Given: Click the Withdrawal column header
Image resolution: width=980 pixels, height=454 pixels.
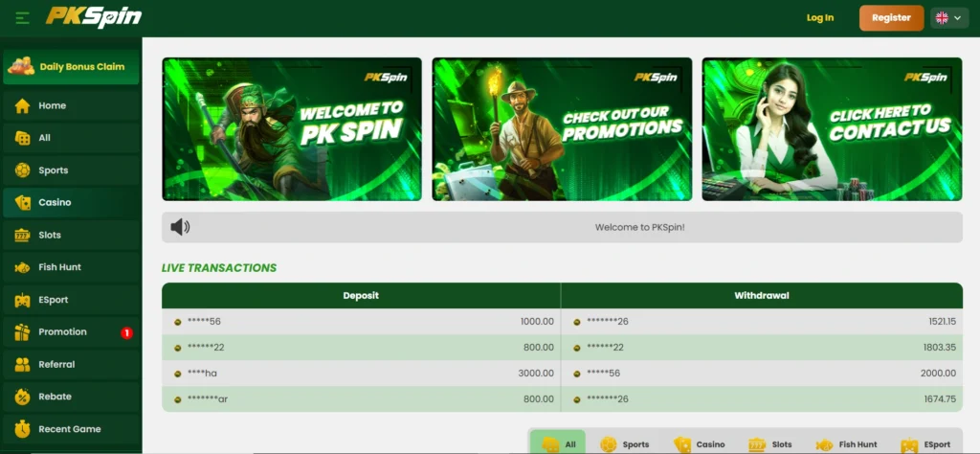Looking at the screenshot, I should pyautogui.click(x=762, y=296).
